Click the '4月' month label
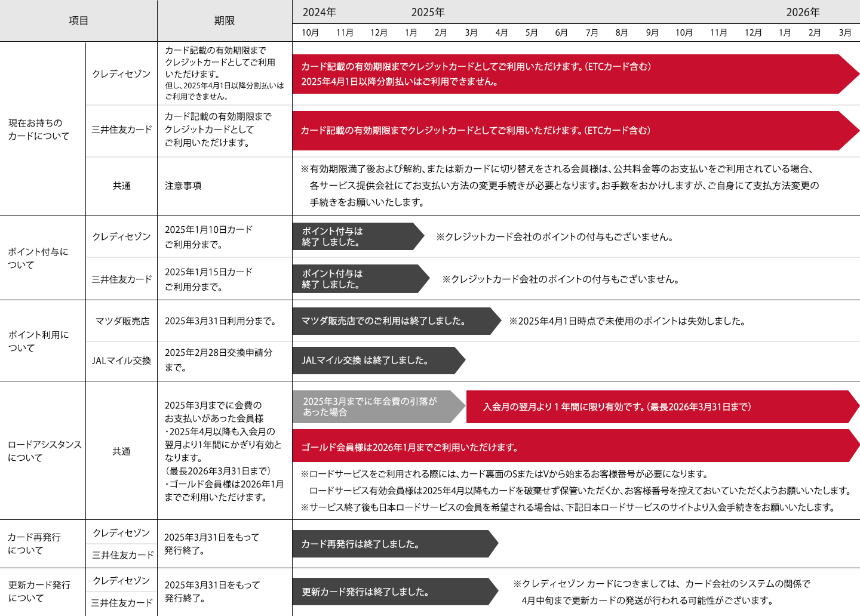The width and height of the screenshot is (860, 616). 502,33
